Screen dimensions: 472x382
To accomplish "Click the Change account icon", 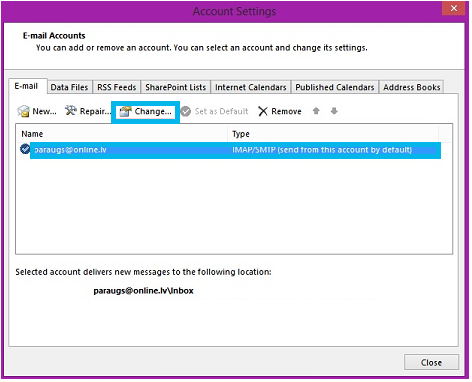I will coord(126,112).
